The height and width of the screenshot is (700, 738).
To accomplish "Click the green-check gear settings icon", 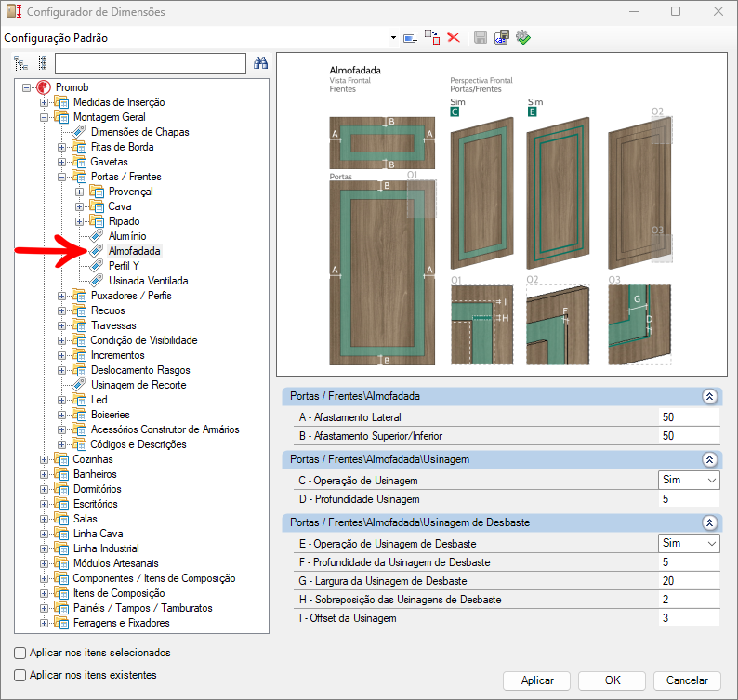I will pyautogui.click(x=523, y=37).
